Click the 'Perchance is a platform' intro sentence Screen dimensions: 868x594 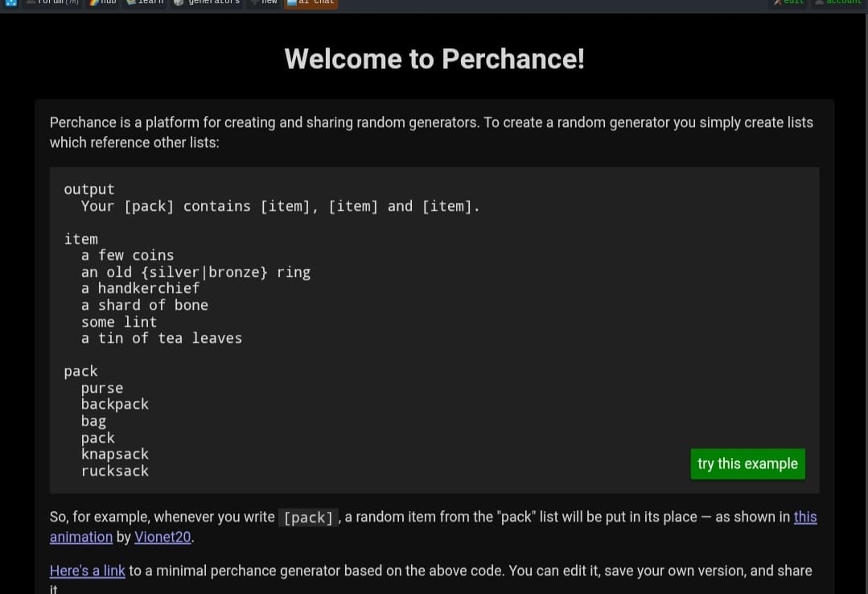[x=431, y=133]
